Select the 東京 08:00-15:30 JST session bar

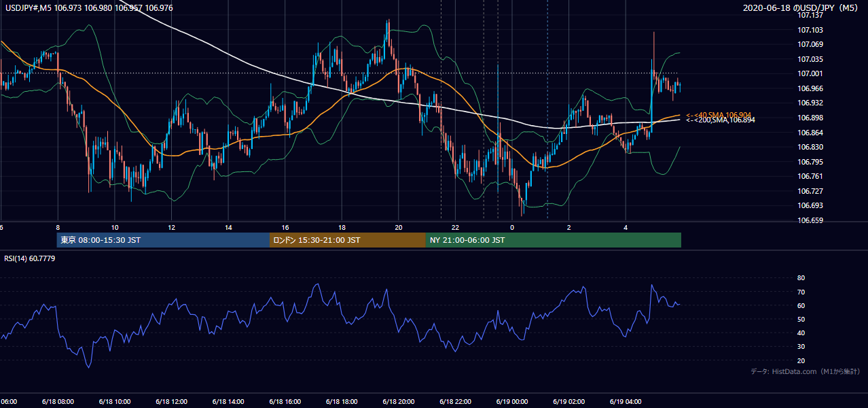163,240
